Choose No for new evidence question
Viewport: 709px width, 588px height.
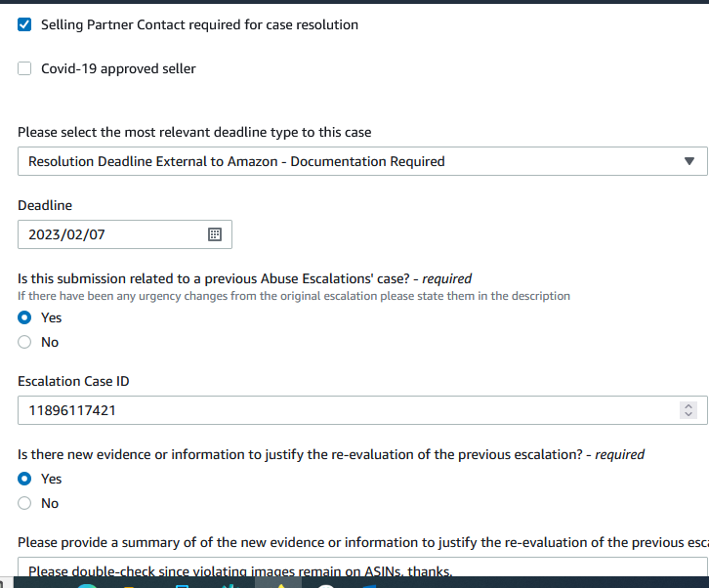point(24,503)
